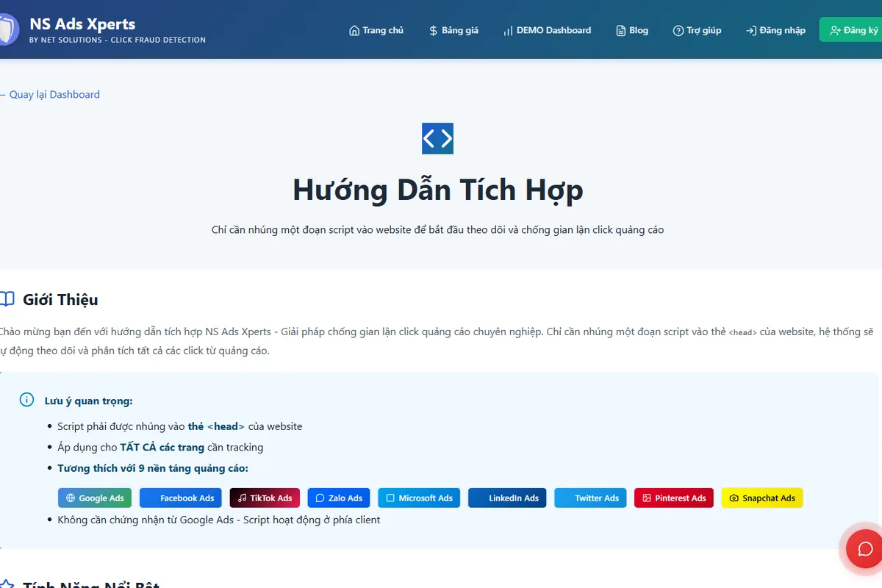Follow the Quay lại Dashboard link
The height and width of the screenshot is (588, 882).
tap(50, 94)
